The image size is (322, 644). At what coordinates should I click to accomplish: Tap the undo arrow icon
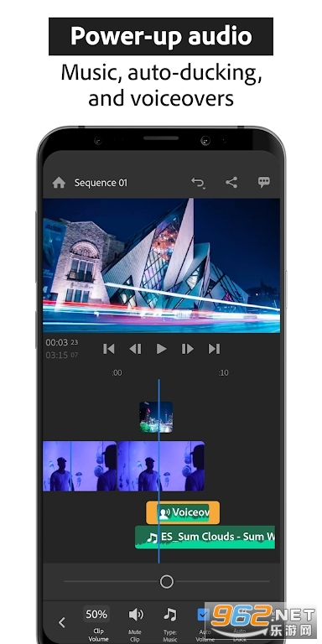(x=198, y=183)
